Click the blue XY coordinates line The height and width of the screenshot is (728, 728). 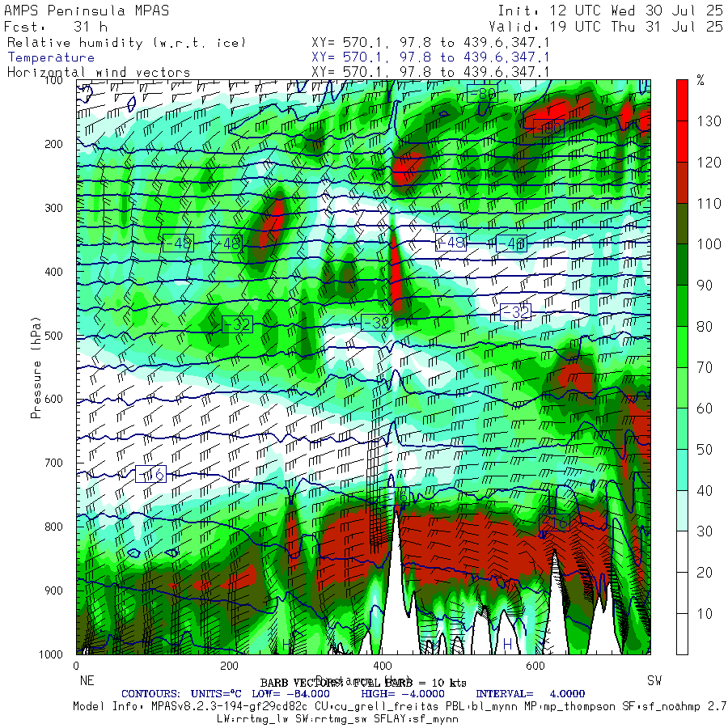(x=430, y=57)
